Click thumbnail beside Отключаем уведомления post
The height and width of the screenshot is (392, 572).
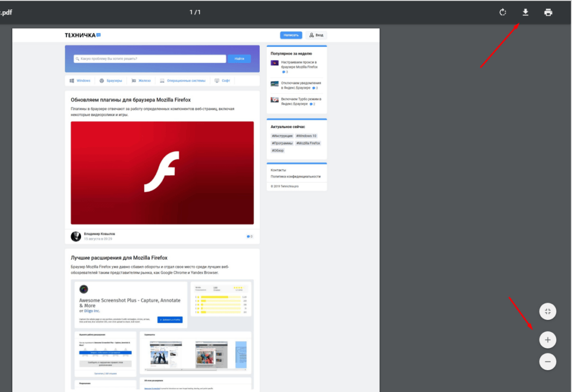[x=275, y=84]
